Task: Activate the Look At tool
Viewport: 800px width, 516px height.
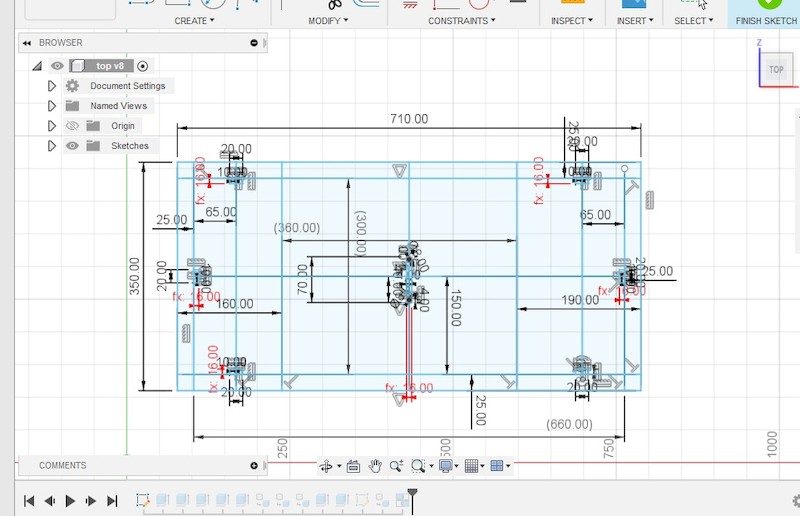Action: point(353,466)
